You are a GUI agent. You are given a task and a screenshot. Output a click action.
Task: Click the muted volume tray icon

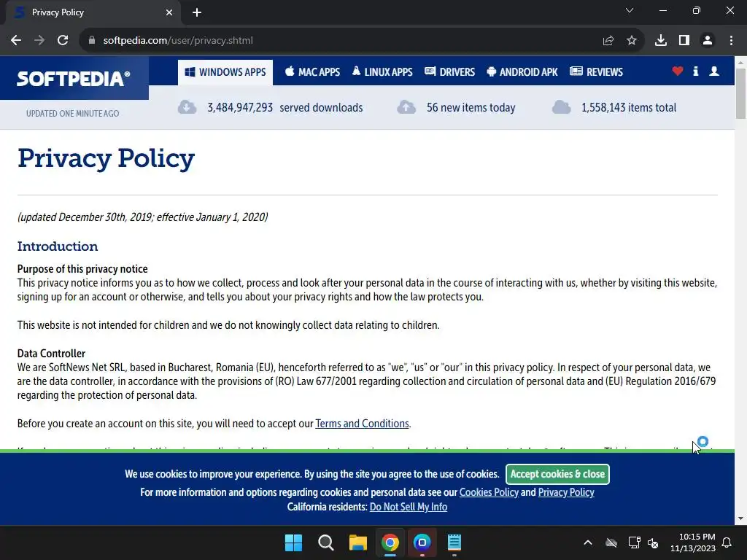(x=653, y=542)
